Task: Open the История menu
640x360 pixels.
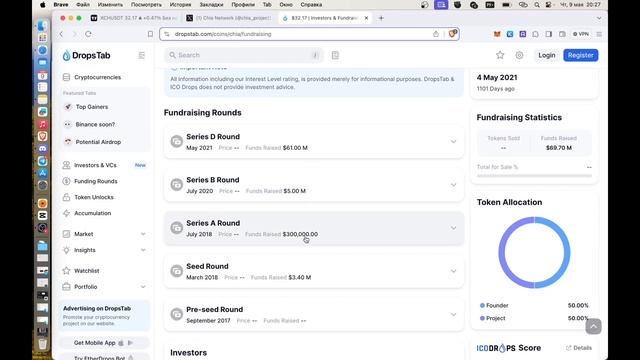Action: point(180,4)
